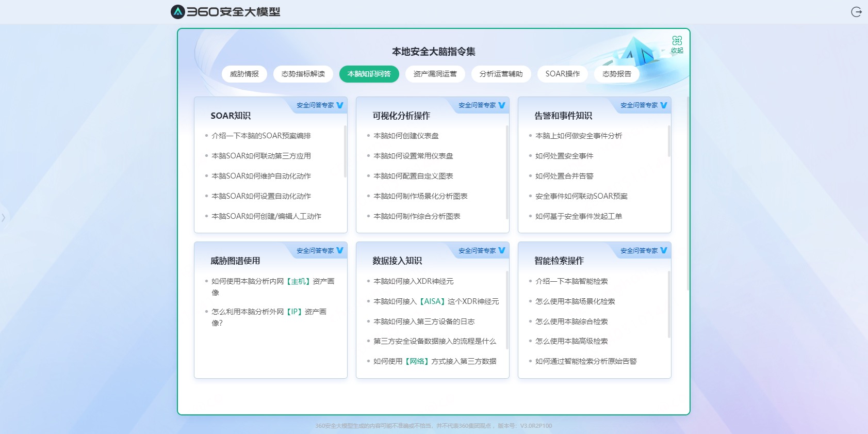Click the 威胁图谱使用 card title
Image resolution: width=868 pixels, height=434 pixels.
[x=235, y=261]
